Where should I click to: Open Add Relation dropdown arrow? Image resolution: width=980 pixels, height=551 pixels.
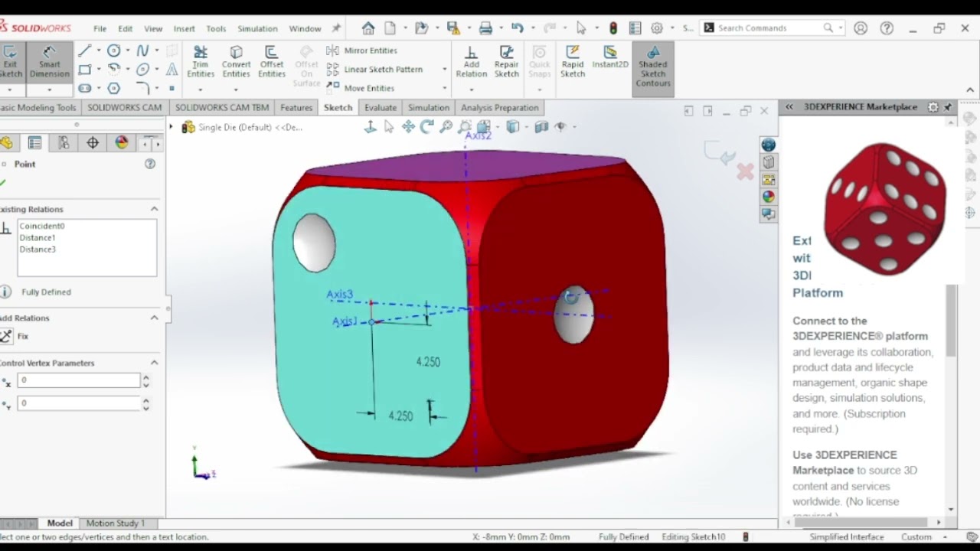(x=471, y=90)
